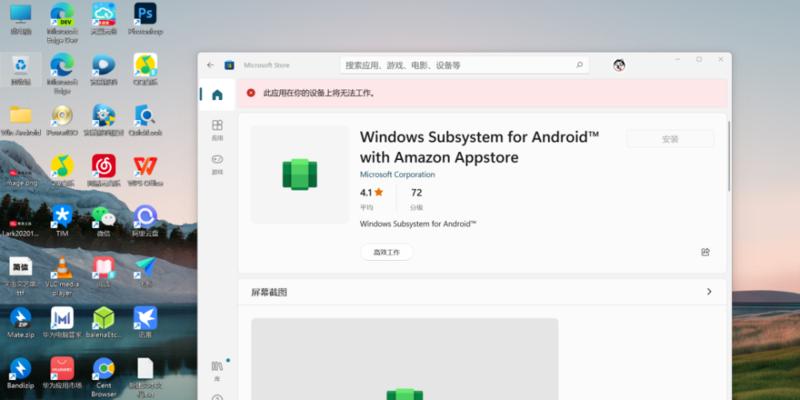
Task: Expand the 屏幕截图 section chevron
Action: point(709,292)
